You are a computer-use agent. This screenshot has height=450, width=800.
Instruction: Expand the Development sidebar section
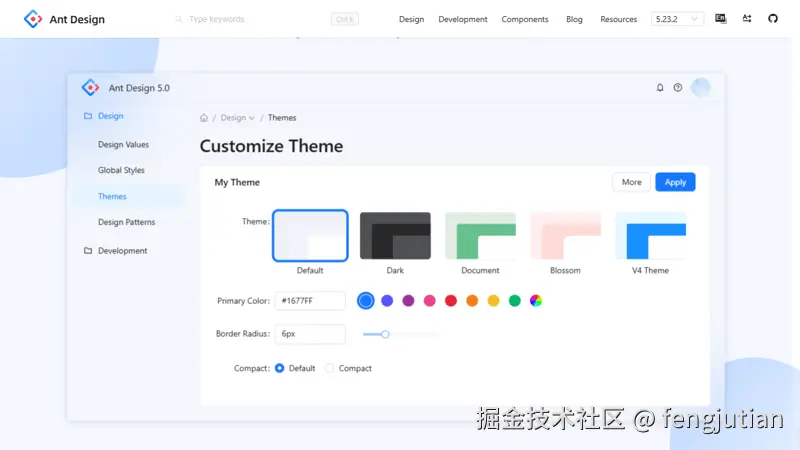point(122,251)
